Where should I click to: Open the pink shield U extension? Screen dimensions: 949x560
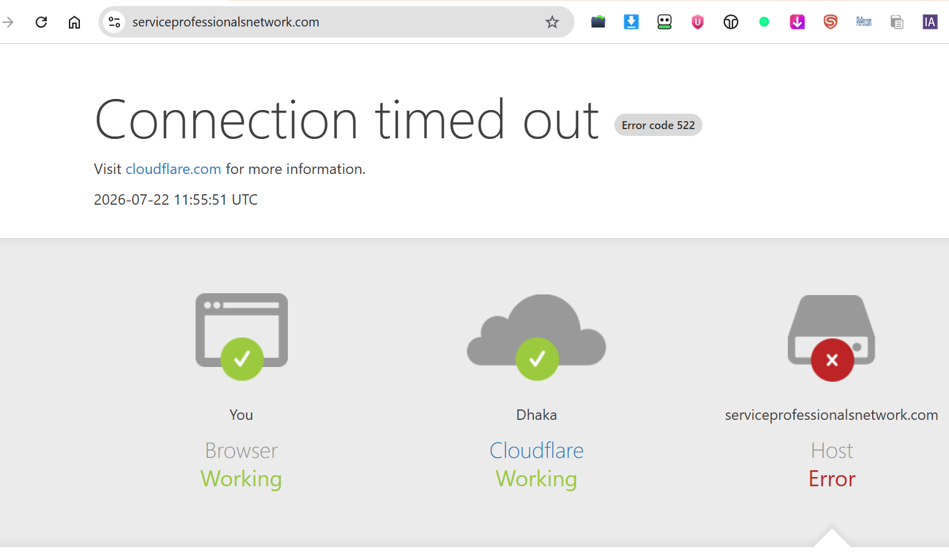point(698,22)
